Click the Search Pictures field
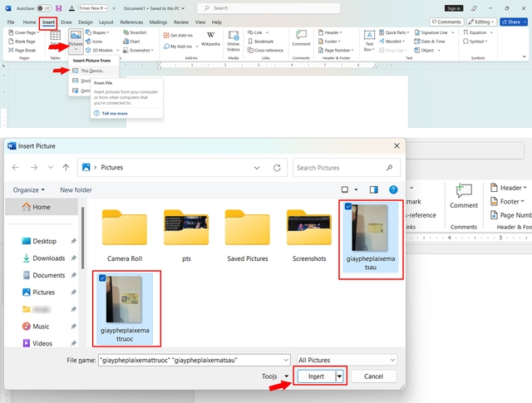The width and height of the screenshot is (532, 403). click(341, 167)
